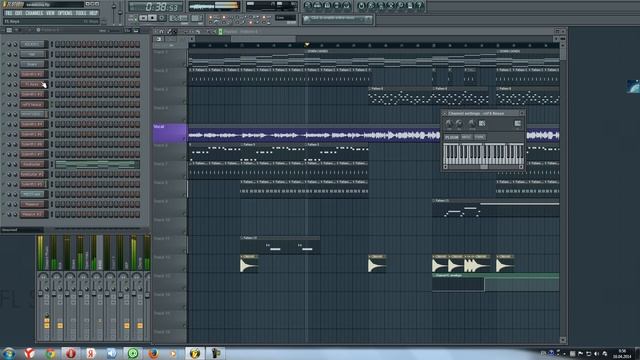The image size is (640, 360).
Task: Click the left scroll arrow under the piano keyboard
Action: pos(446,167)
